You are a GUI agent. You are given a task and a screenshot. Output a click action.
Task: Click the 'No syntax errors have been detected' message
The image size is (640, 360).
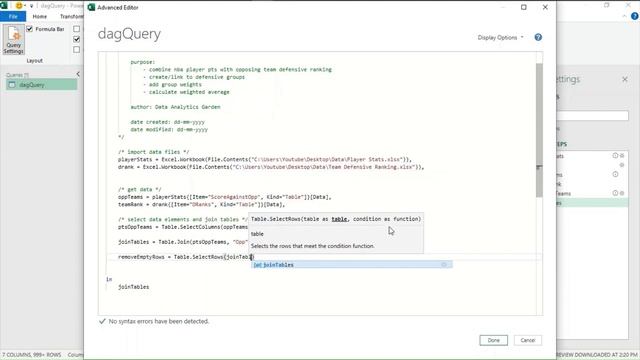159,321
